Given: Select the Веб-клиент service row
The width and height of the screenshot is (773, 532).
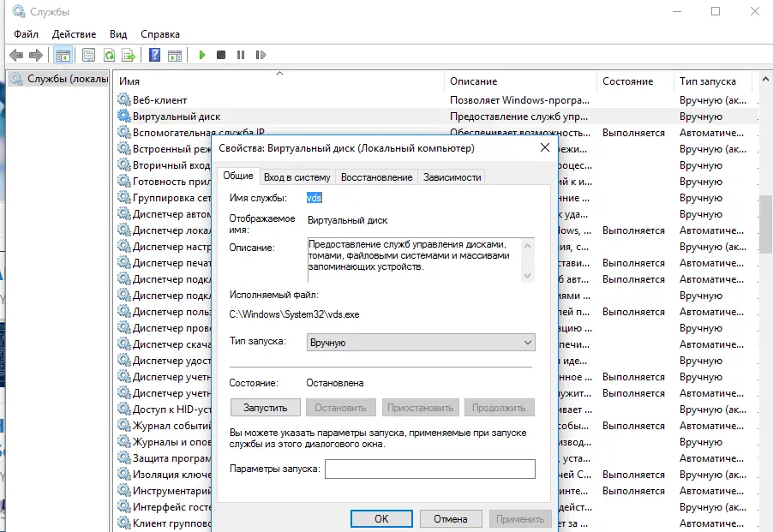Looking at the screenshot, I should [437, 100].
